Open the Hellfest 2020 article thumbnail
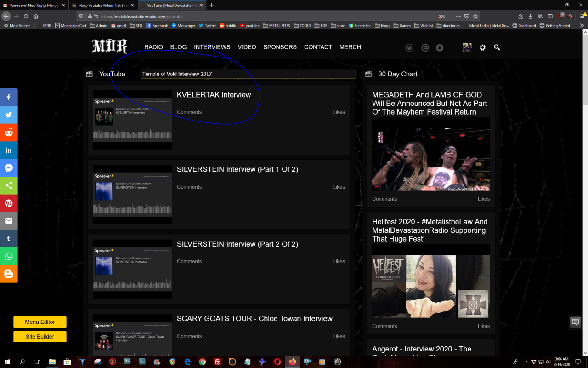Image resolution: width=588 pixels, height=368 pixels. coord(430,287)
